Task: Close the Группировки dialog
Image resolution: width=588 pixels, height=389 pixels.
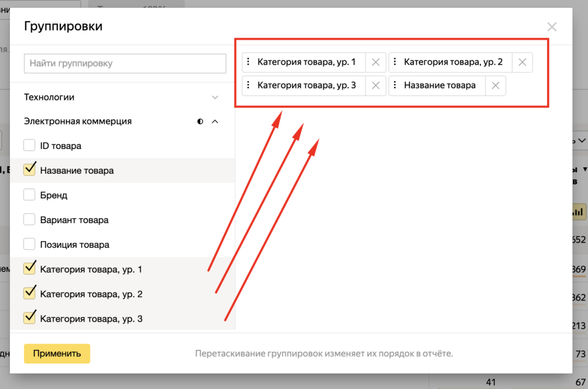Action: coord(552,27)
